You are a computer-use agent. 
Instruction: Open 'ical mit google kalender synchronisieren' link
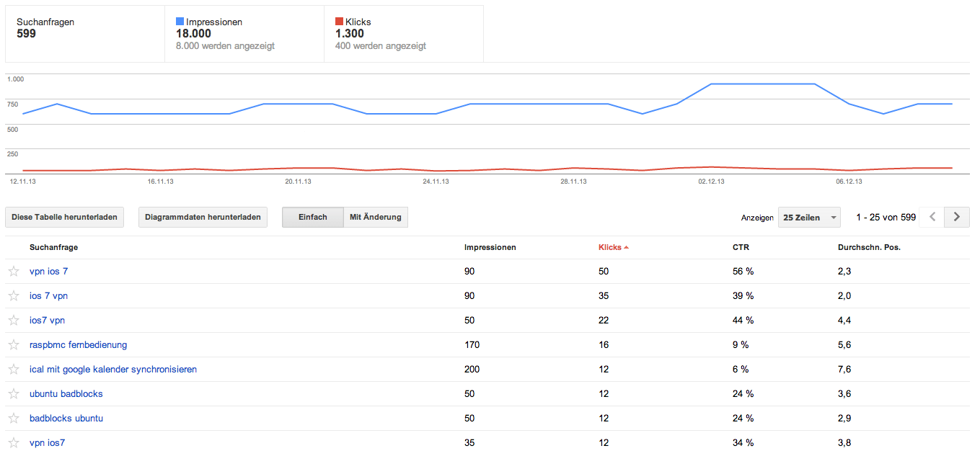113,370
